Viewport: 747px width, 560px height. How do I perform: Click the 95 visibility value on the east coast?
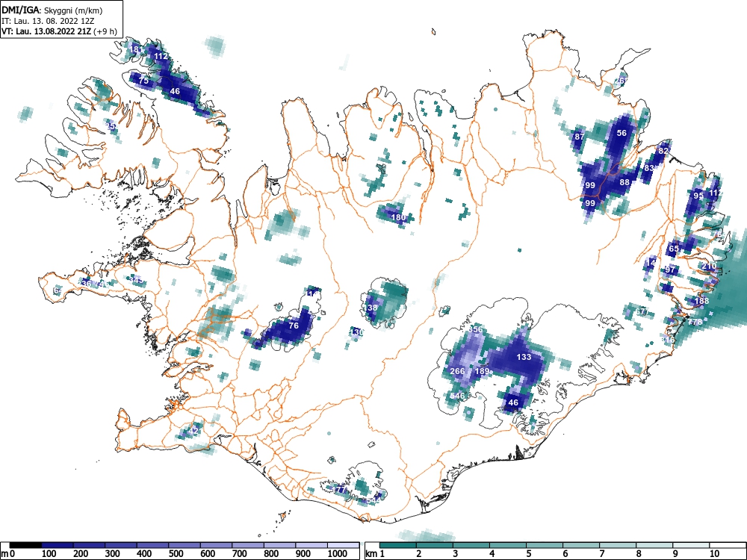point(698,196)
